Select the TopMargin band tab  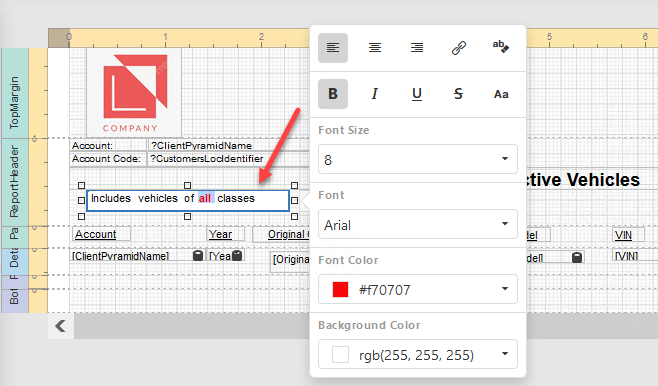[15, 93]
